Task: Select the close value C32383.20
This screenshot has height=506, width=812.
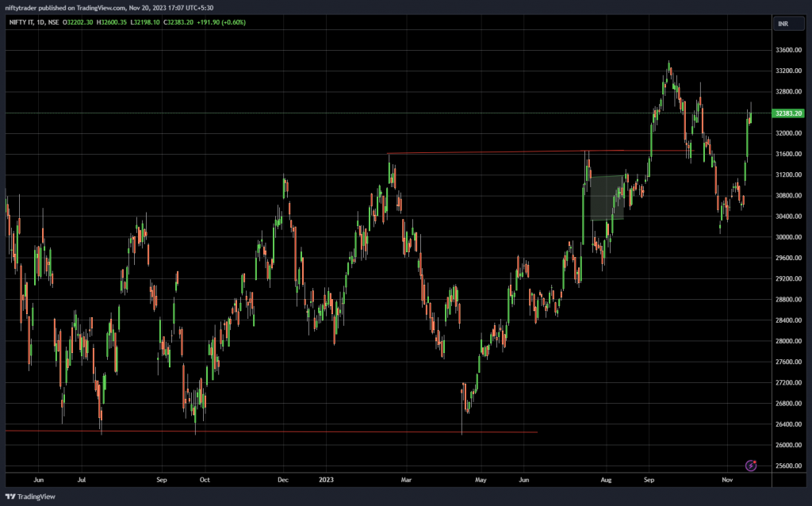Action: [178, 22]
